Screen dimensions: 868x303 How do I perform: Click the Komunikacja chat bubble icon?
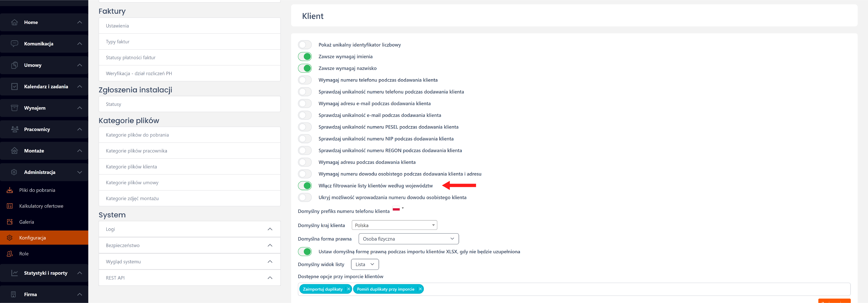14,44
